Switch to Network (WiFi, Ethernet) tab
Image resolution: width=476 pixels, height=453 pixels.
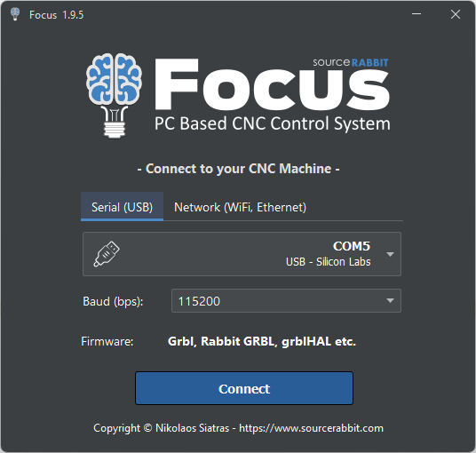click(x=240, y=207)
